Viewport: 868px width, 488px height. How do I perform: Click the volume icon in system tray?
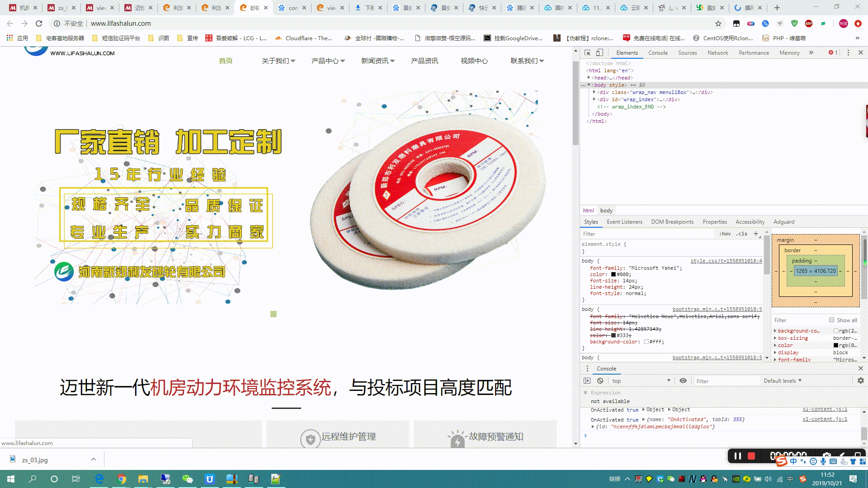(768, 479)
